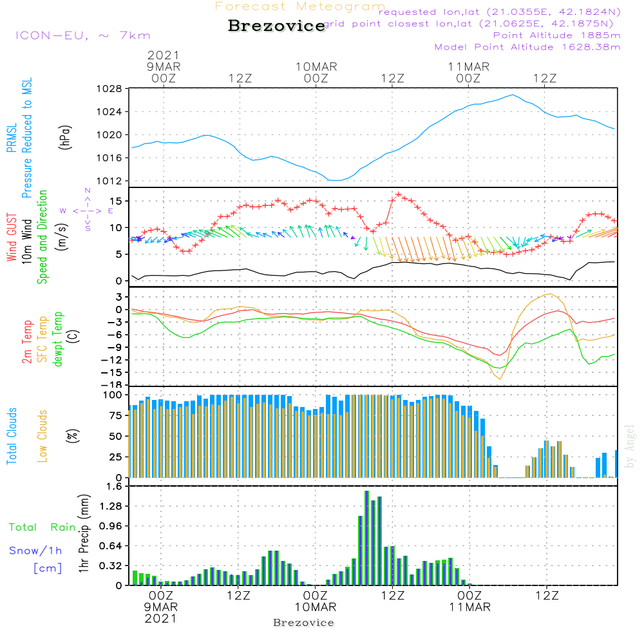Click the 'PRMSL' axis label
644x644 pixels.
click(12, 138)
